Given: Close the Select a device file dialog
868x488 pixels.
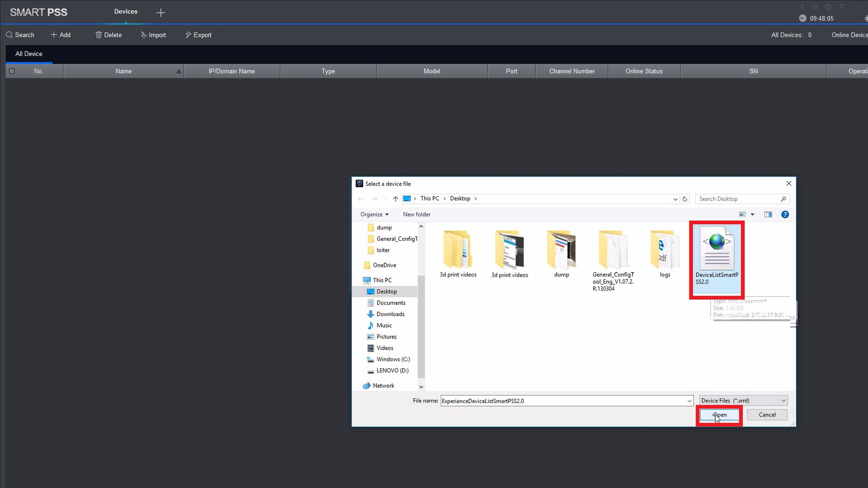Looking at the screenshot, I should click(789, 183).
